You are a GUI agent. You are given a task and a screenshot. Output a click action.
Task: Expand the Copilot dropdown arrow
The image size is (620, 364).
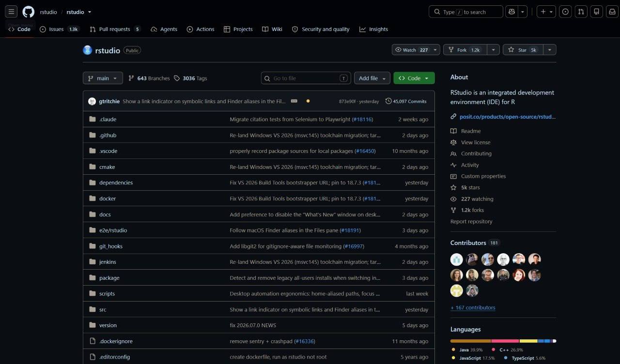pos(523,12)
